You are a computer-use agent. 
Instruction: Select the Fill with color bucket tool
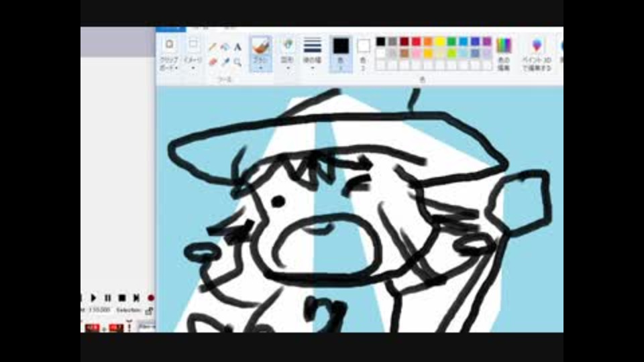pyautogui.click(x=225, y=47)
